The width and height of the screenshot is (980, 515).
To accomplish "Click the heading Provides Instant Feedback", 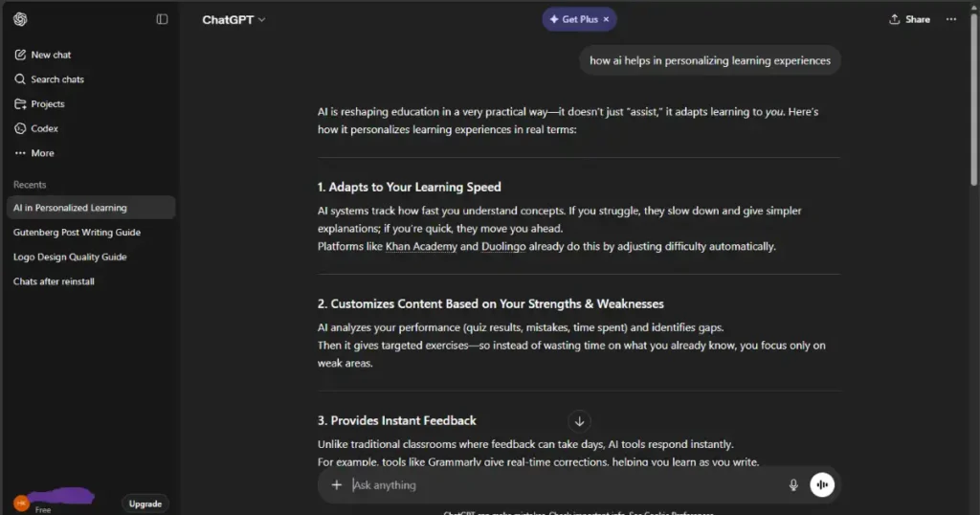I will 397,420.
